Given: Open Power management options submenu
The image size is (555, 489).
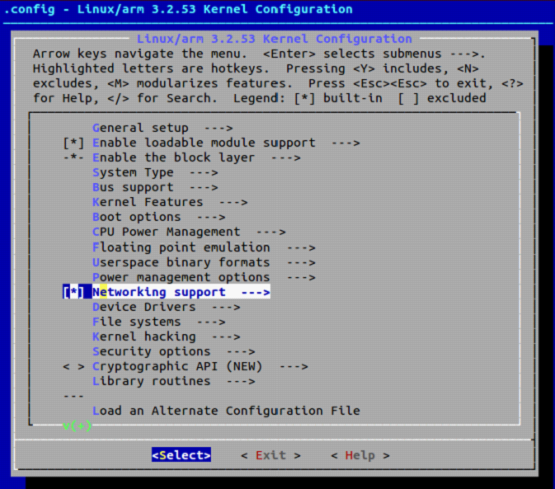Looking at the screenshot, I should point(204,277).
